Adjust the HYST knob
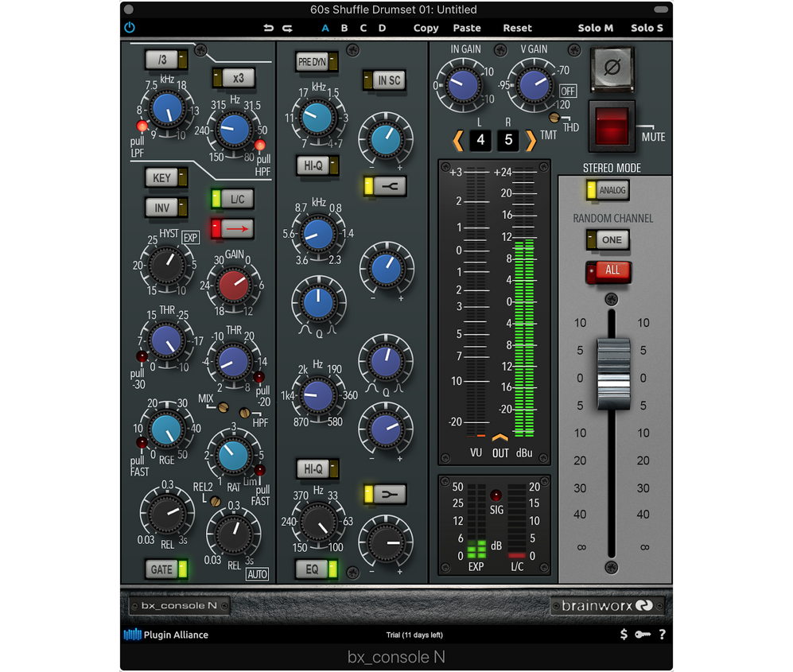Viewport: 793px width, 672px height. [x=166, y=265]
